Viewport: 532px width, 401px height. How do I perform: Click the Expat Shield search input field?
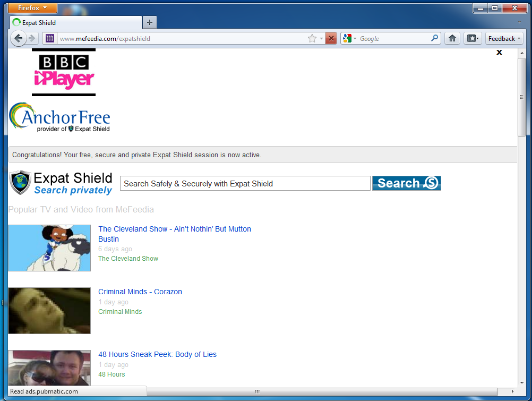(245, 183)
